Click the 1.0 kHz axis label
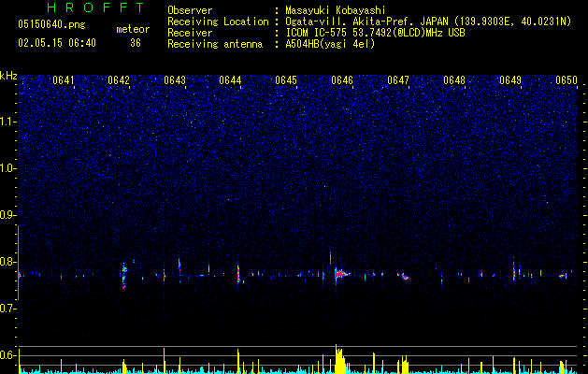Image resolution: width=588 pixels, height=374 pixels. (8, 168)
